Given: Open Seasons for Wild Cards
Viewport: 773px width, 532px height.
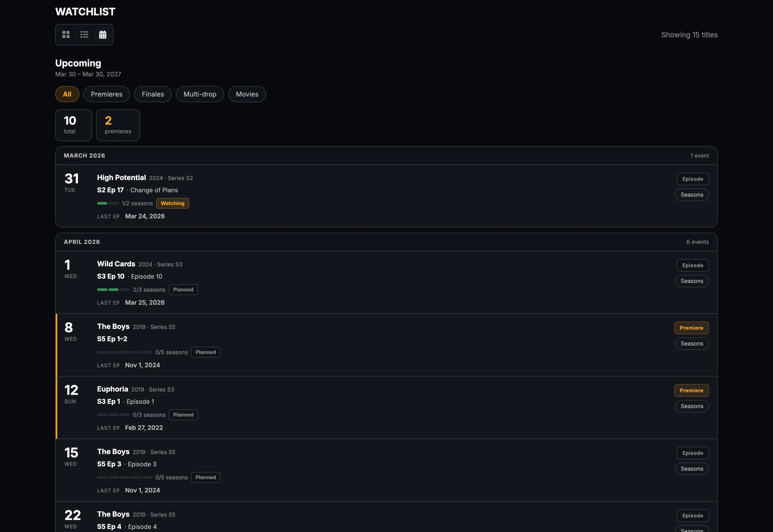Looking at the screenshot, I should [x=692, y=281].
